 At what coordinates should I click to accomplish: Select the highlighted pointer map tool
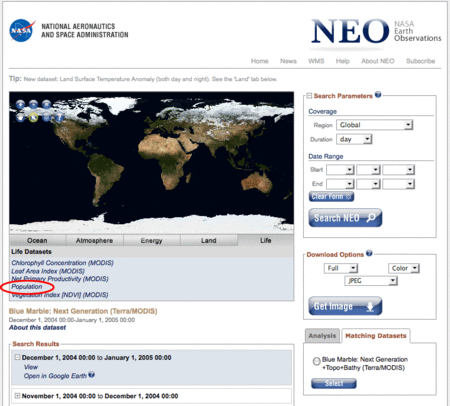point(33,117)
